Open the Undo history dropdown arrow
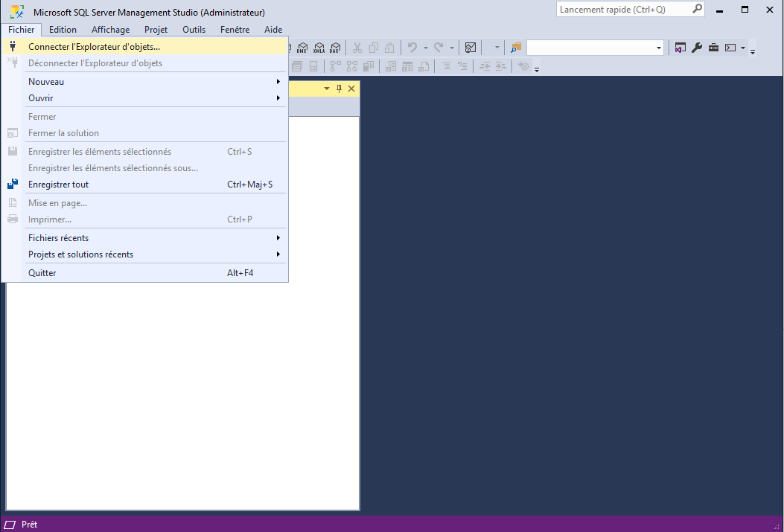 coord(425,48)
